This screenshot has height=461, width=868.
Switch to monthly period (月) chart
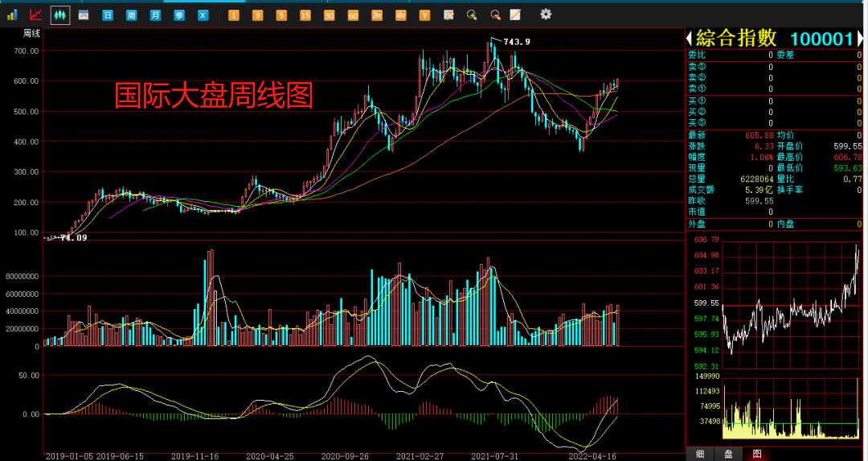(156, 15)
